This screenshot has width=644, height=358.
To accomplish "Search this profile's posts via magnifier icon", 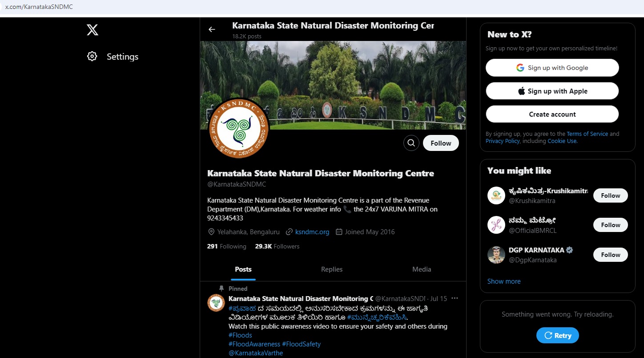I will [411, 143].
